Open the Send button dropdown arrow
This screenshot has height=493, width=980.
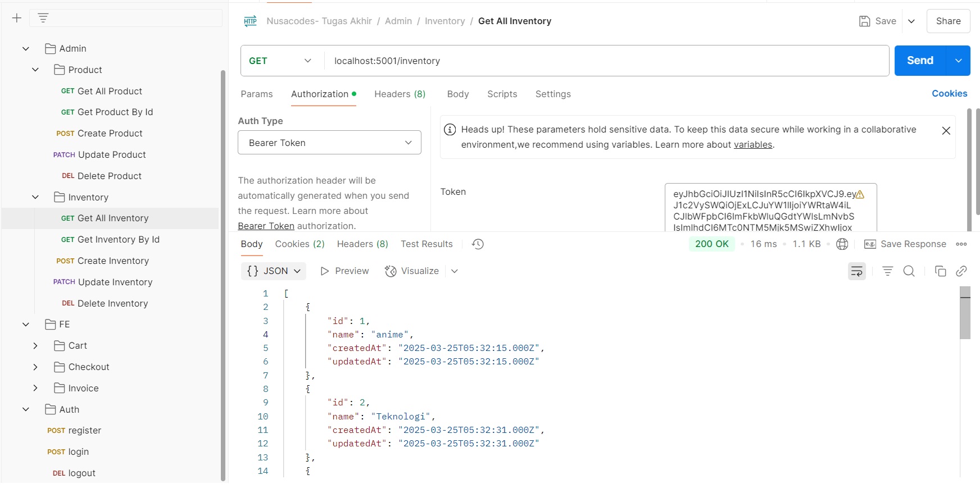pyautogui.click(x=959, y=61)
